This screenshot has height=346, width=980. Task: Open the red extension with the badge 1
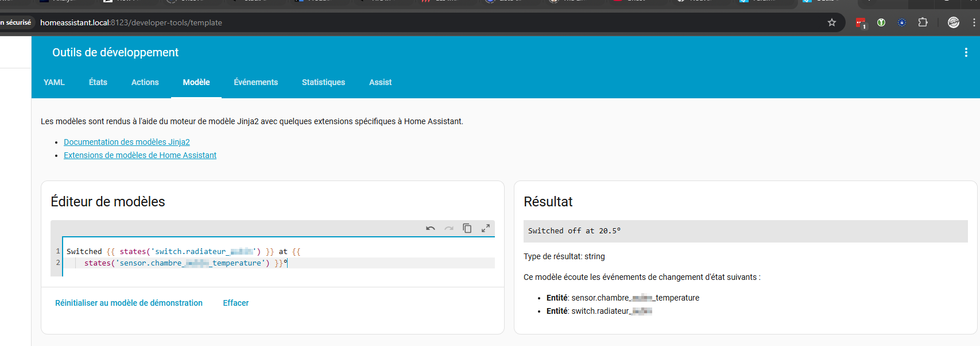(x=861, y=23)
